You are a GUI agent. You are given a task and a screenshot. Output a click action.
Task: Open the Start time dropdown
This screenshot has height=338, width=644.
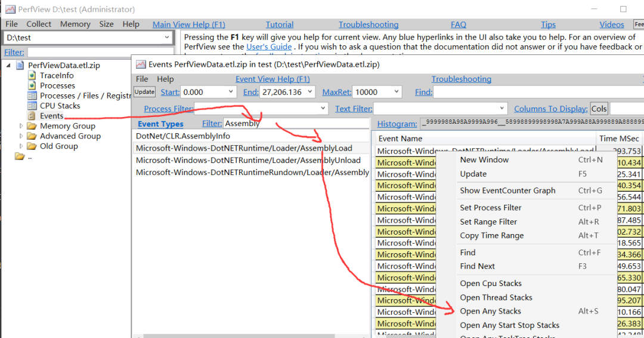point(231,92)
